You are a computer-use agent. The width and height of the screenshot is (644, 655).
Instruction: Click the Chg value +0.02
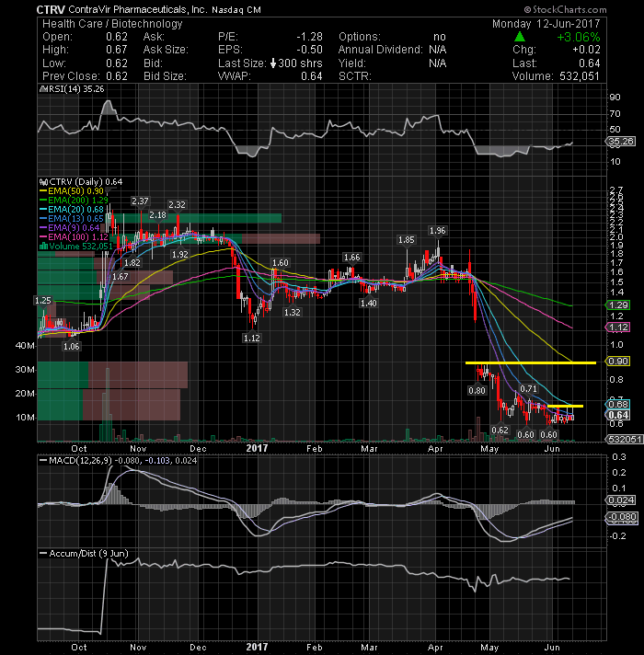586,50
